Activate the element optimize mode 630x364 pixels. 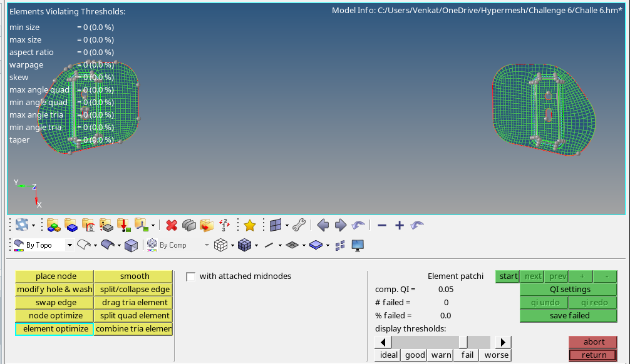[54, 328]
